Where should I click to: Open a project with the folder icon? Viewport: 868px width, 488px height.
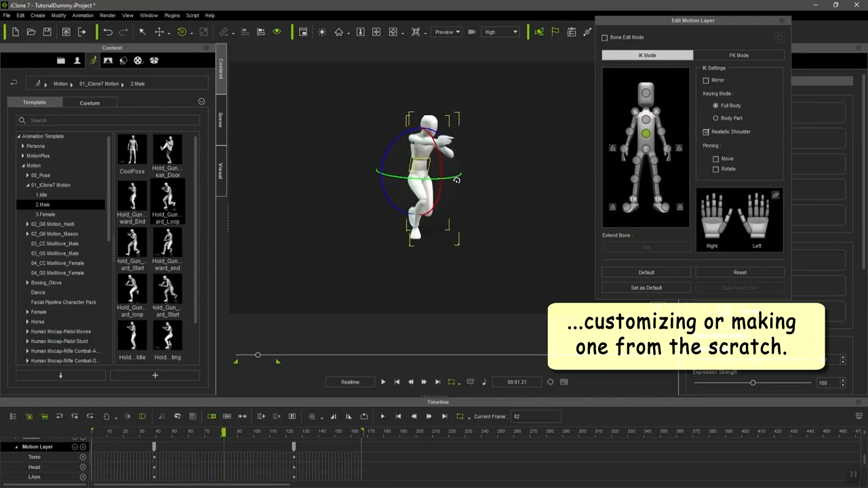(x=31, y=32)
